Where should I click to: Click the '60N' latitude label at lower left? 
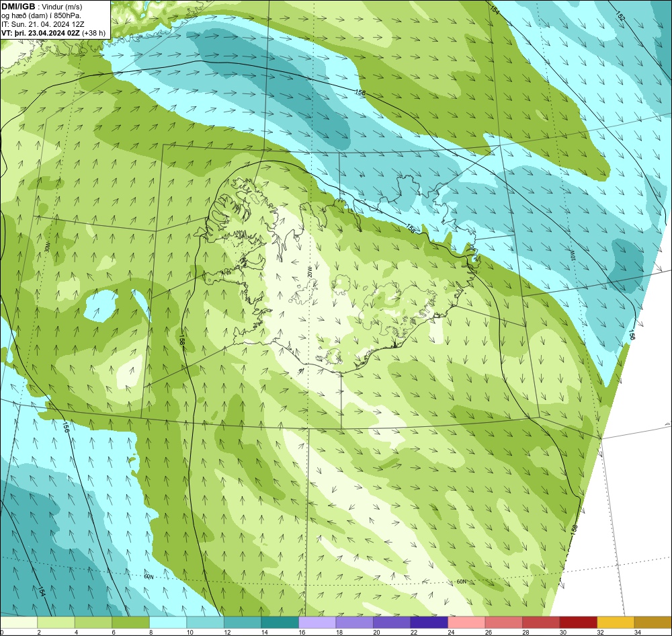coord(149,577)
